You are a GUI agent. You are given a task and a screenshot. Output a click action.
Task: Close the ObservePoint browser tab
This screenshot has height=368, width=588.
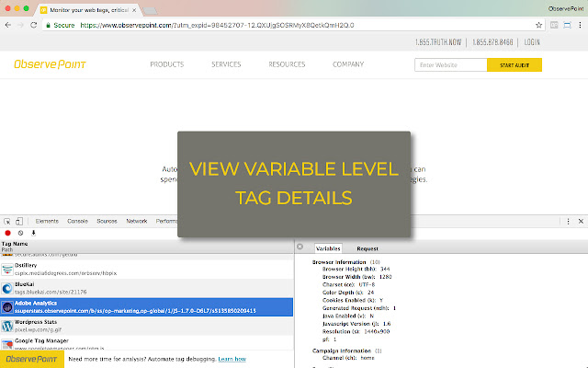click(x=134, y=10)
